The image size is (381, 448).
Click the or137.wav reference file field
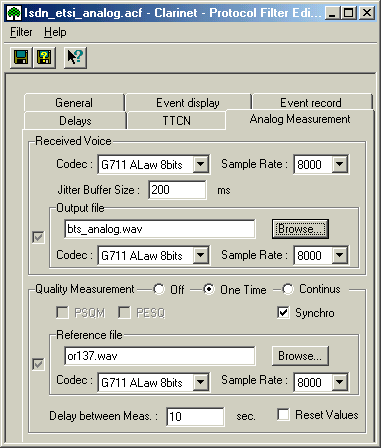coord(160,356)
